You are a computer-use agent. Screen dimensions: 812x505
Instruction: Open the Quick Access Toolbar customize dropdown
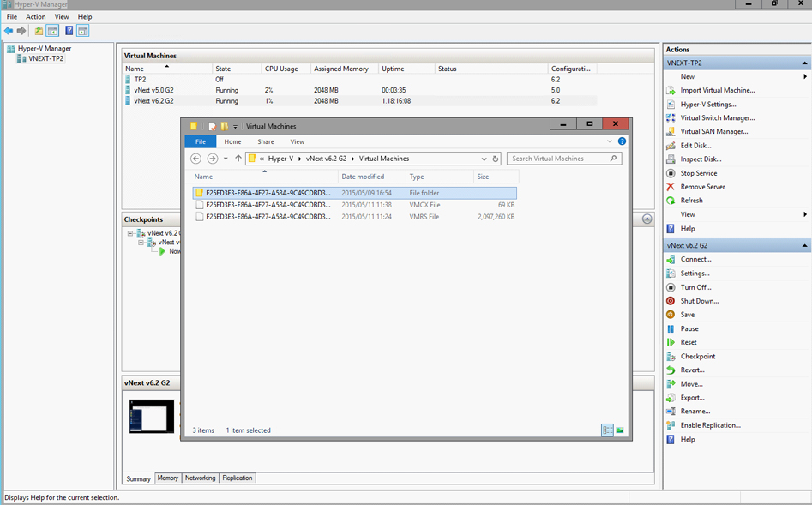(x=235, y=126)
